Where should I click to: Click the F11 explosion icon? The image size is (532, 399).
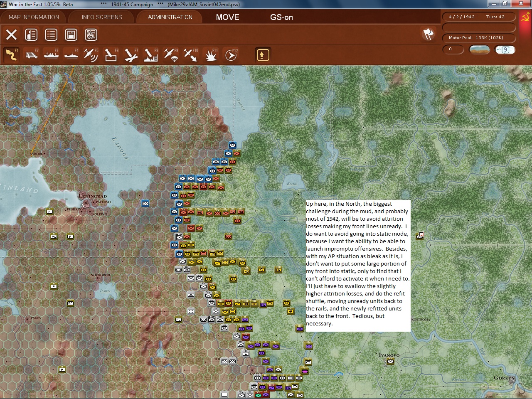coord(211,54)
